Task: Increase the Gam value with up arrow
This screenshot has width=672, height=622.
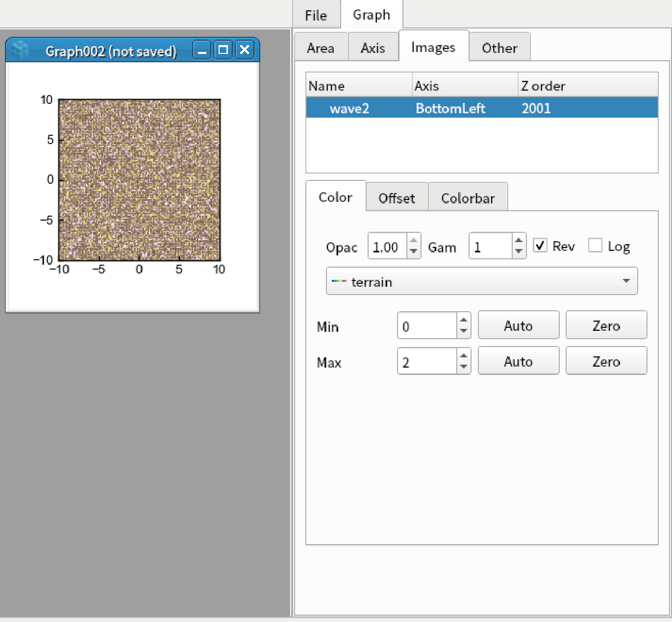Action: point(519,240)
